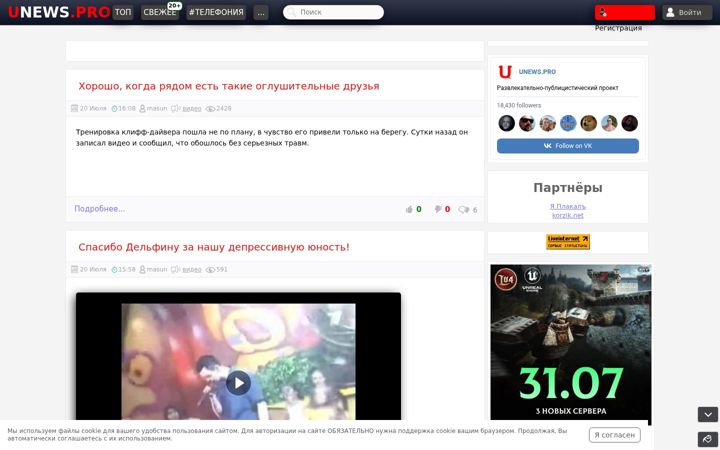Click the clock icon by 16:08
Viewport: 720px width, 450px height.
114,109
